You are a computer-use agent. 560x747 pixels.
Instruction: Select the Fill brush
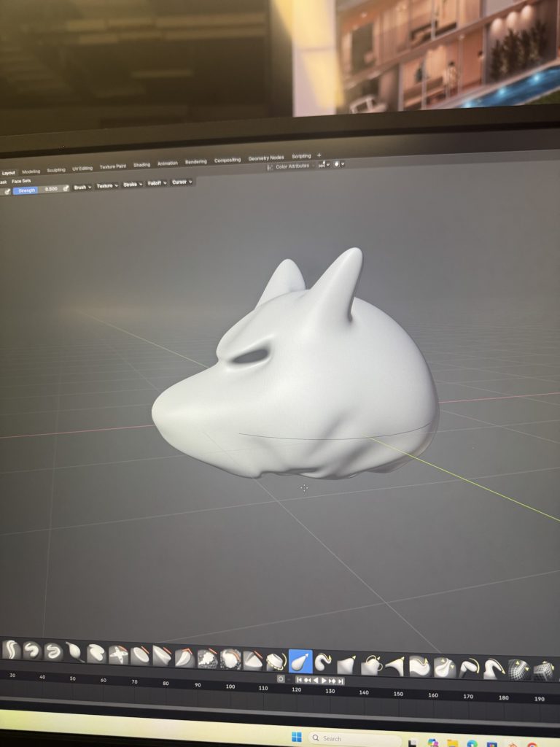[x=253, y=660]
